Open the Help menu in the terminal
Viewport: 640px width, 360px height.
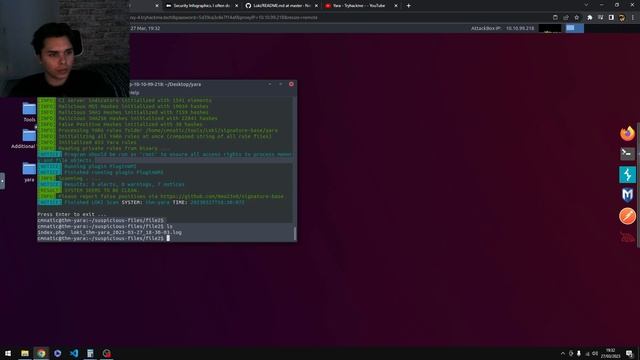click(134, 93)
